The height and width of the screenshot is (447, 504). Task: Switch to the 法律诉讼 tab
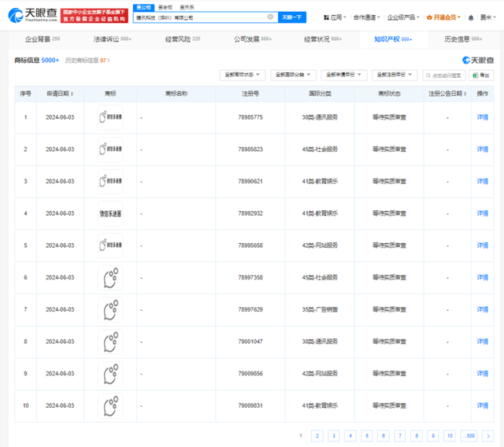tap(113, 39)
